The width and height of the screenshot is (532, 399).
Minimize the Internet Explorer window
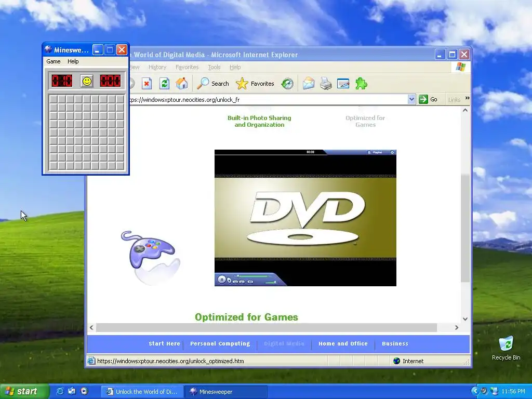(440, 54)
